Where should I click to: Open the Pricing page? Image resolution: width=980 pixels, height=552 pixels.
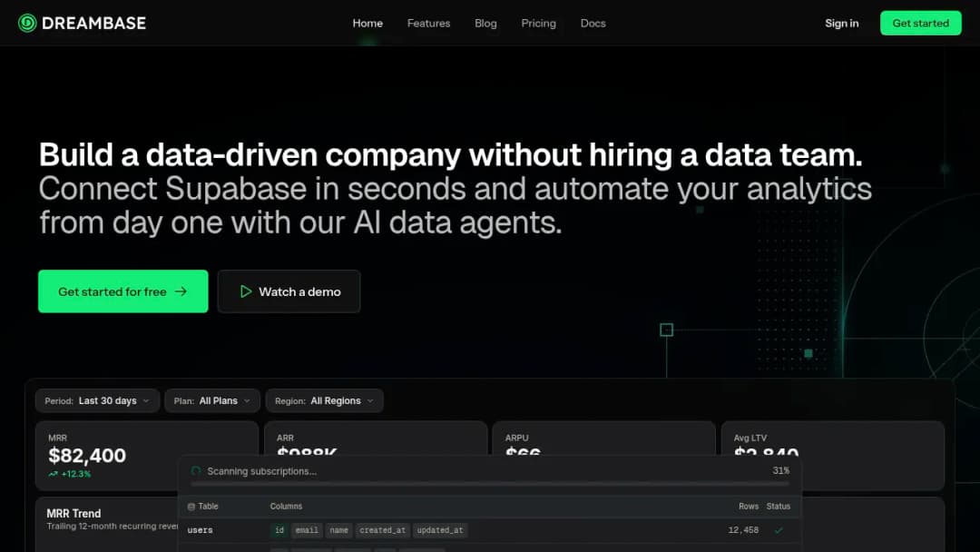point(539,23)
